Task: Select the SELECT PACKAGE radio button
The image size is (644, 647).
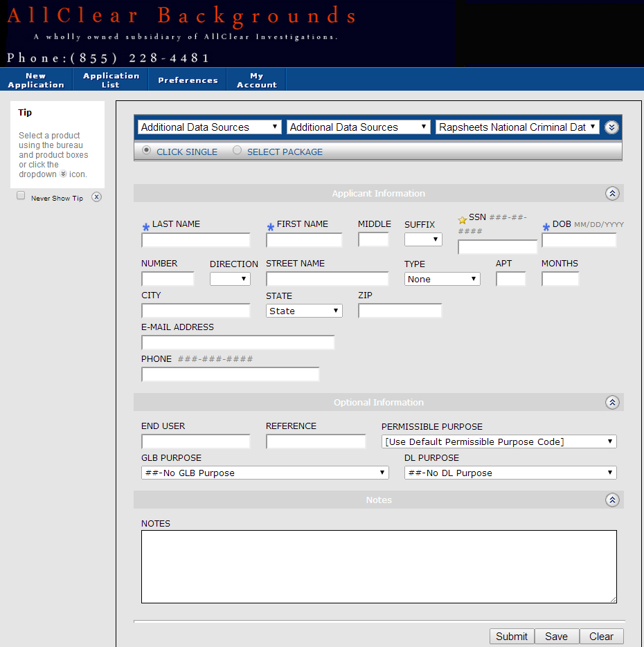Action: click(x=237, y=150)
